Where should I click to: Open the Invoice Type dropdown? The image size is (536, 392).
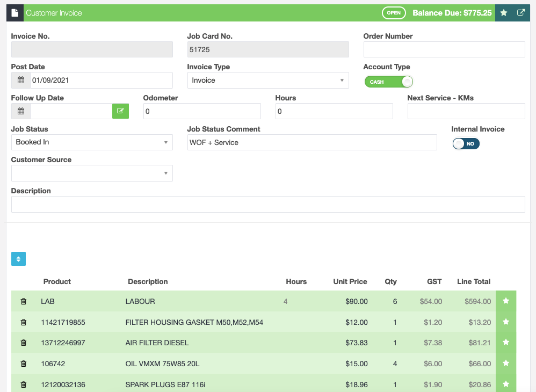coord(268,81)
